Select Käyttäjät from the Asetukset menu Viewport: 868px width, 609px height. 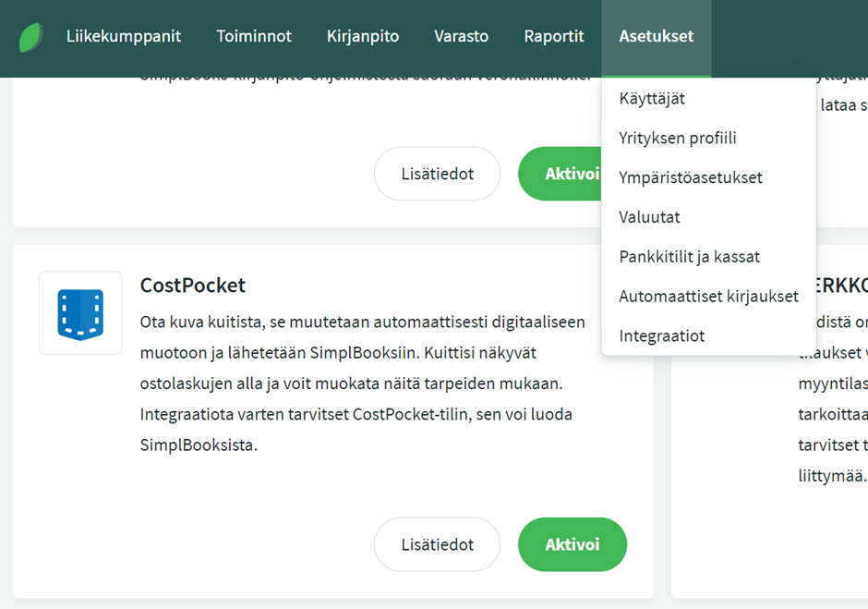tap(708, 99)
